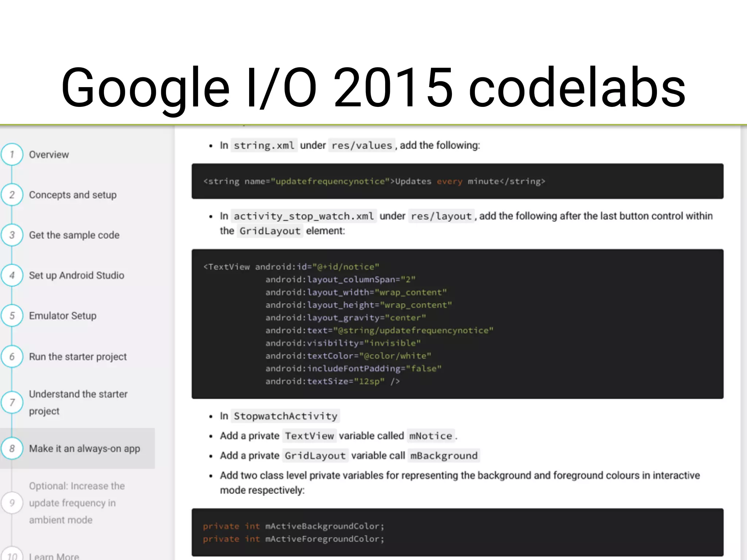Screen dimensions: 747x560
Task: Open step 1 circle icon for Overview
Action: (x=12, y=154)
